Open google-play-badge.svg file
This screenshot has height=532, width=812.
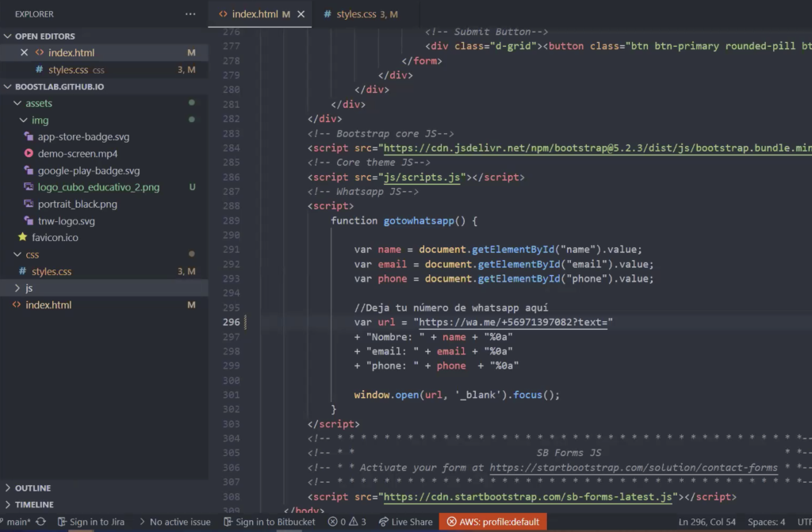(89, 170)
